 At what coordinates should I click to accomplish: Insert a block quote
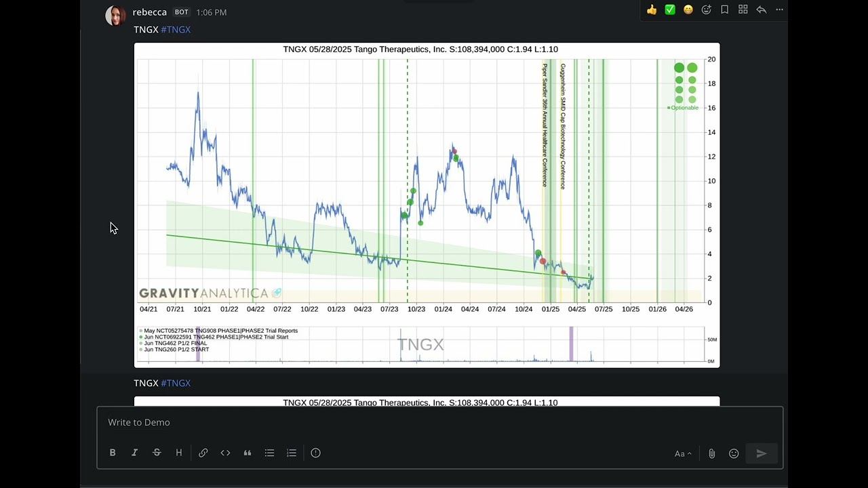[248, 453]
